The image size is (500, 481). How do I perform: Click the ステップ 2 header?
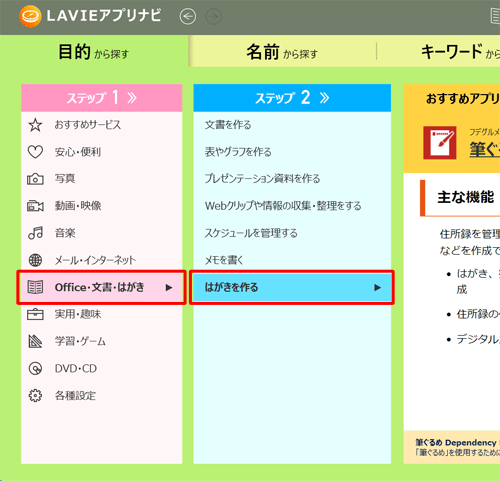(292, 98)
